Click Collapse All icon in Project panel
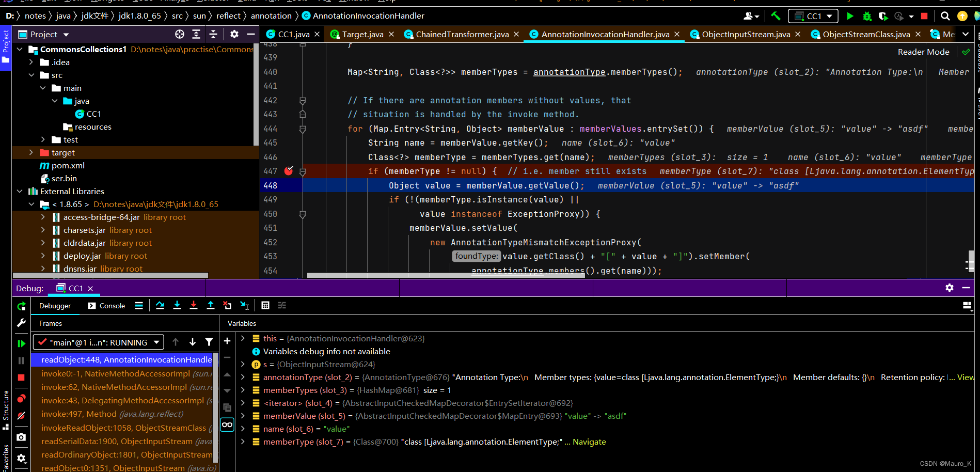This screenshot has height=472, width=980. pyautogui.click(x=213, y=34)
